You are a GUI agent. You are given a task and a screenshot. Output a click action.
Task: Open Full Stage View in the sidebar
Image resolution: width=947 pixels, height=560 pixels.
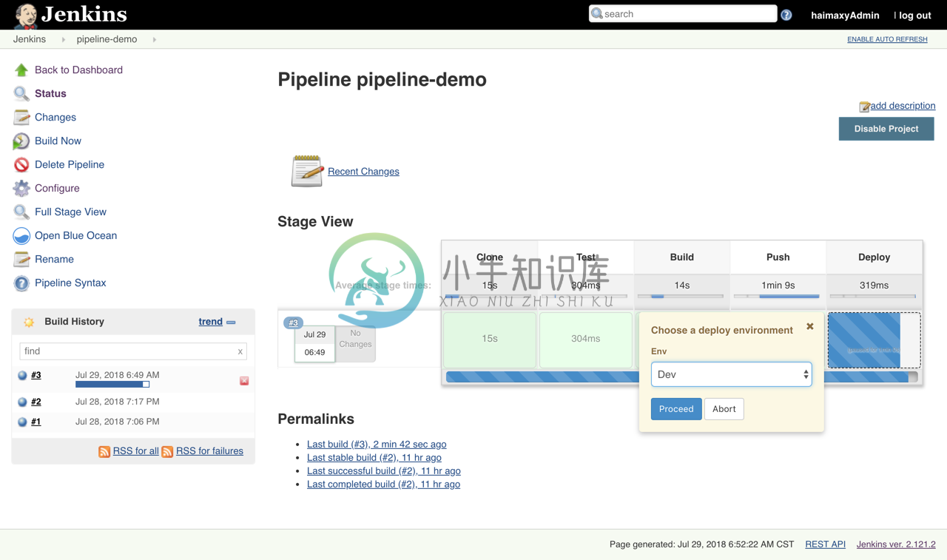point(70,212)
